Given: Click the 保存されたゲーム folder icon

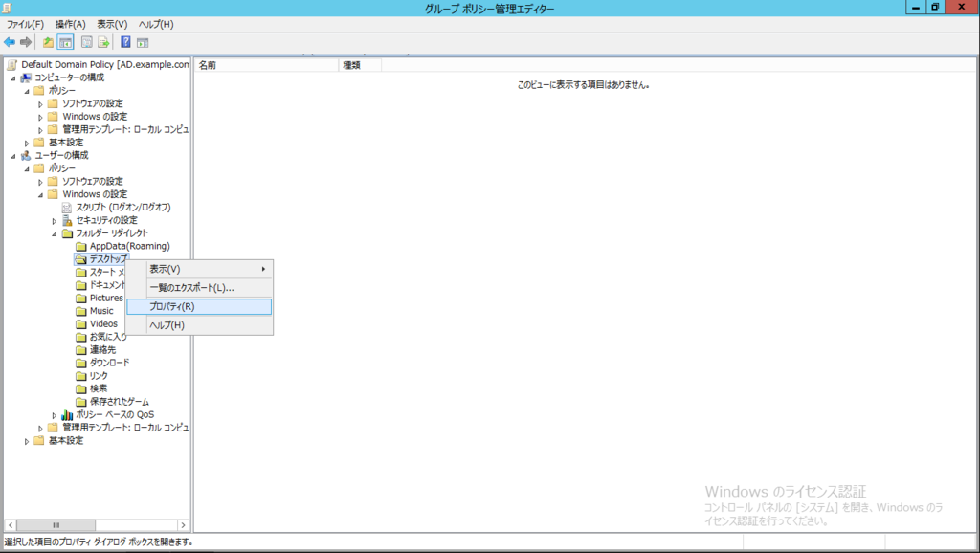Looking at the screenshot, I should point(80,402).
